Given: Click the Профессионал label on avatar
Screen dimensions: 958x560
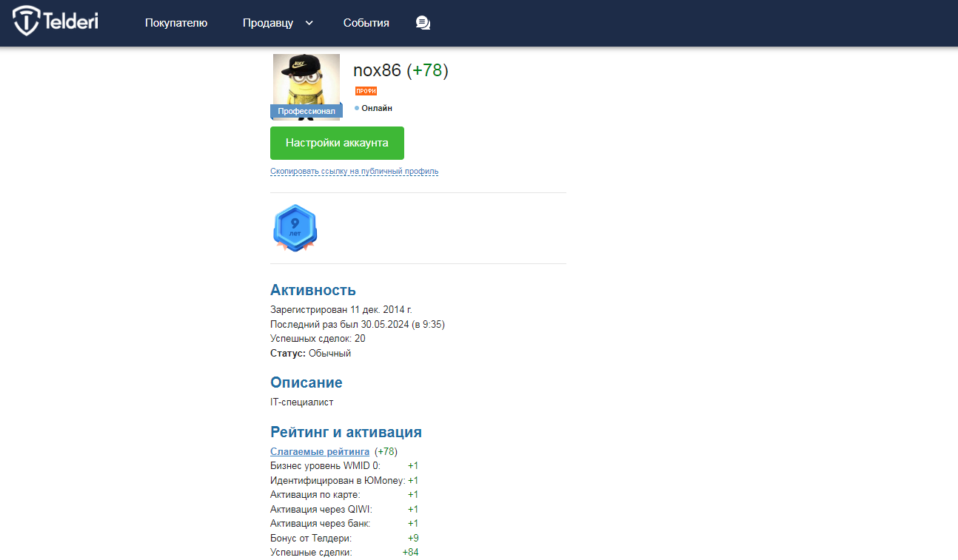Looking at the screenshot, I should [x=307, y=112].
